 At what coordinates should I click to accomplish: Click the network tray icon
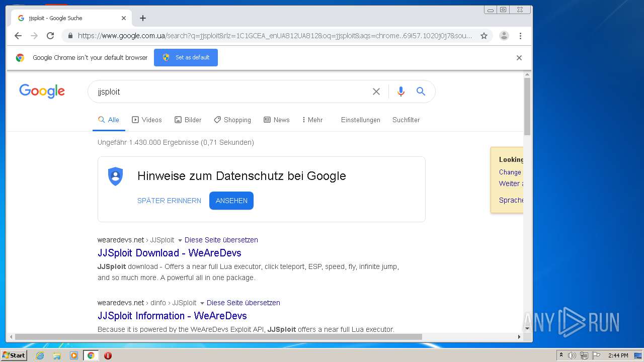pos(584,355)
